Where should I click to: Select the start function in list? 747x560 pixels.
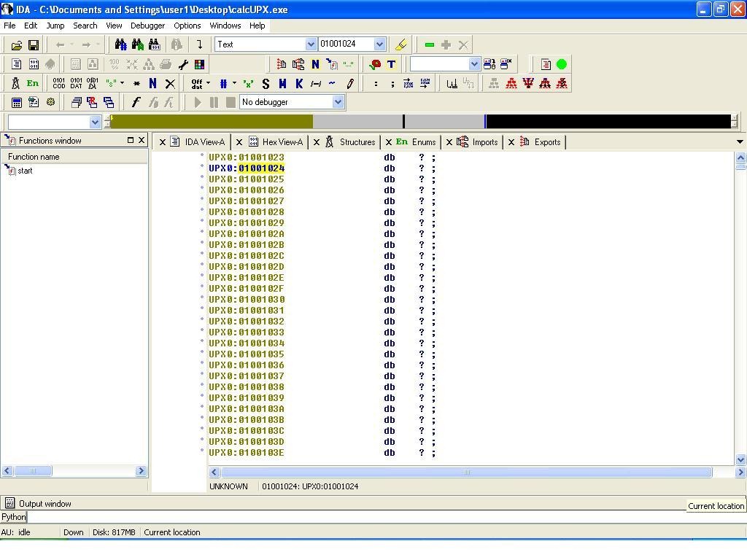click(x=25, y=171)
